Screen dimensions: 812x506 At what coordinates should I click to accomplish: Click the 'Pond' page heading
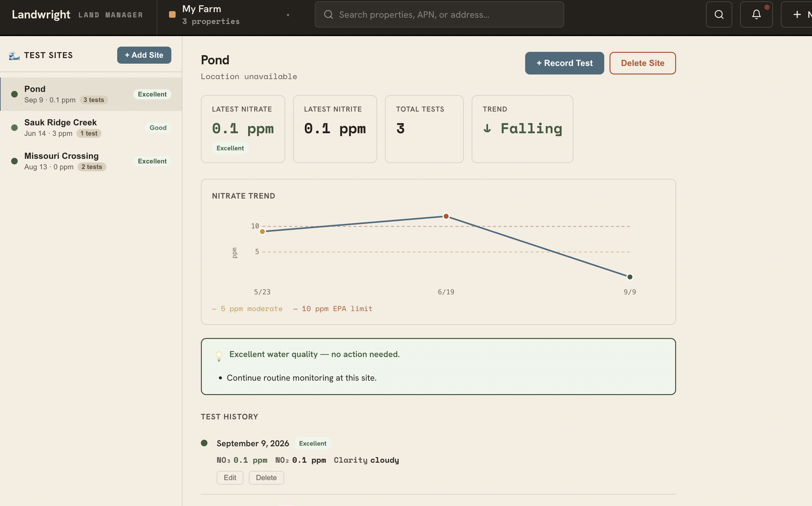tap(215, 60)
